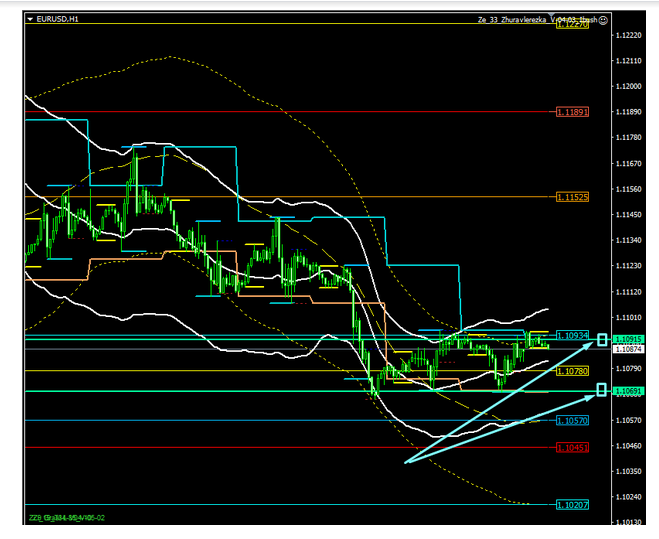659x539 pixels.
Task: Click the yellow 1.12270 price label
Action: [x=572, y=24]
